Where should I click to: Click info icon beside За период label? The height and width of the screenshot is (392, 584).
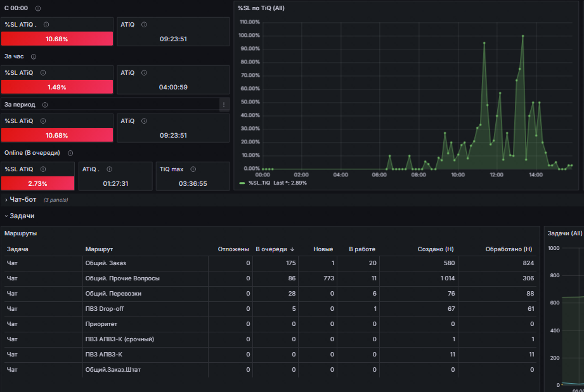[45, 105]
